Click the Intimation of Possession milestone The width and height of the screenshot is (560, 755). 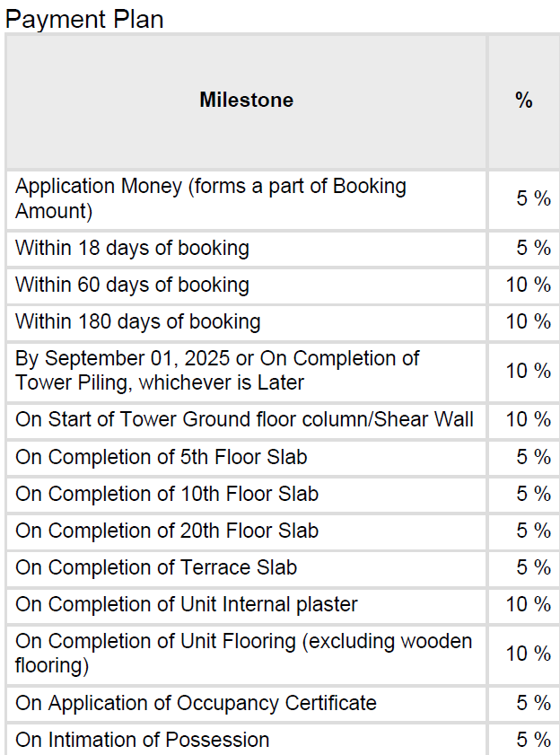click(142, 740)
